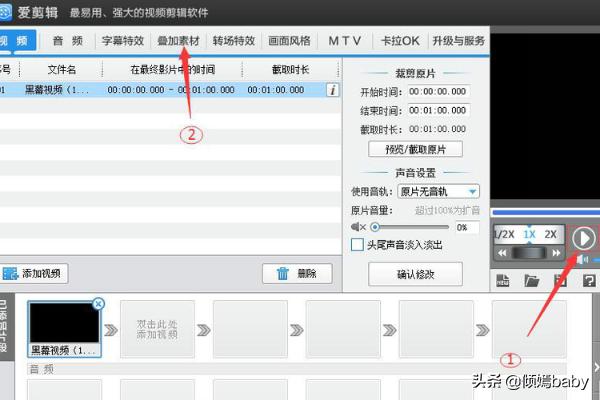Open the 叠加素材 tab
Image resolution: width=600 pixels, height=400 pixels.
pyautogui.click(x=179, y=41)
